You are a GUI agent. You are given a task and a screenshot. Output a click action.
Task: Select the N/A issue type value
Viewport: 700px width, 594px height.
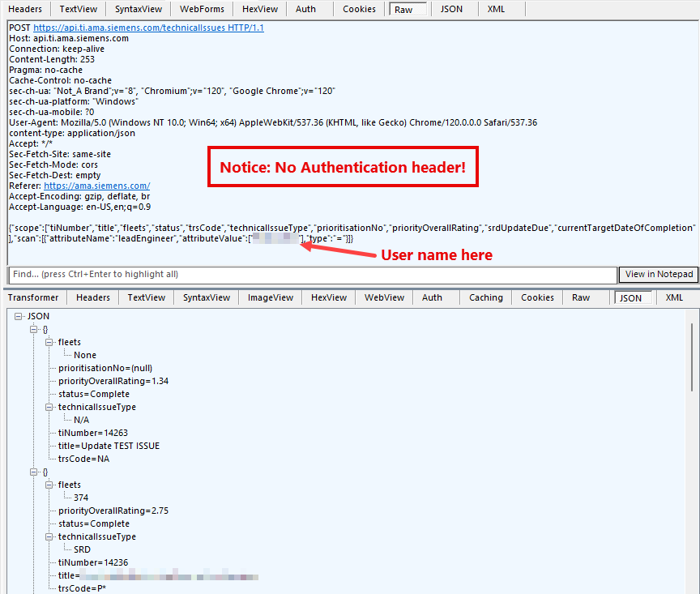[81, 420]
